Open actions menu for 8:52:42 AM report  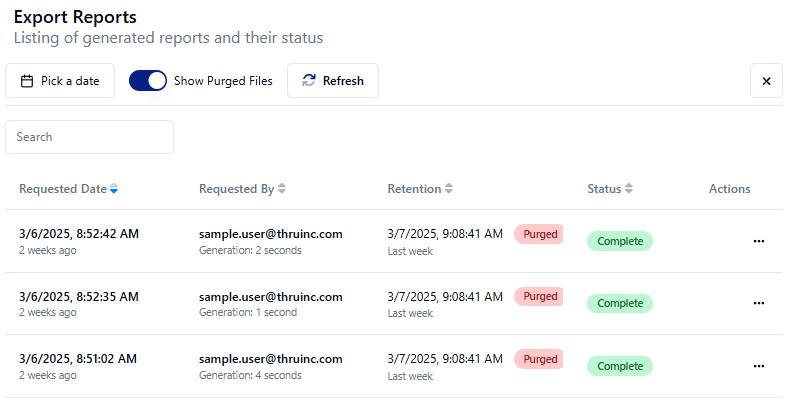point(759,241)
